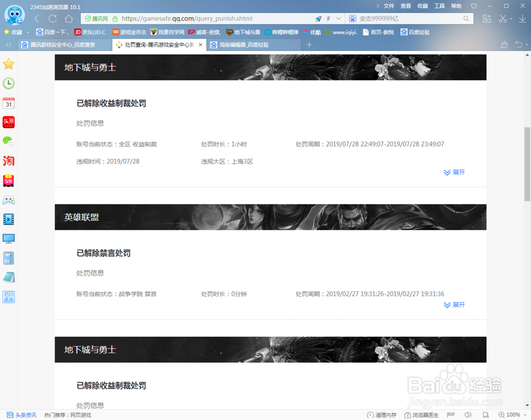Image resolution: width=531 pixels, height=420 pixels.
Task: Toggle the sound speaker icon in status bar
Action: point(468,415)
